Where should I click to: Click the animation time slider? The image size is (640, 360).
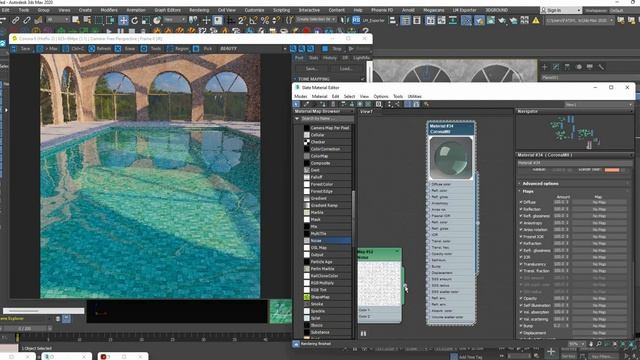pyautogui.click(x=26, y=328)
